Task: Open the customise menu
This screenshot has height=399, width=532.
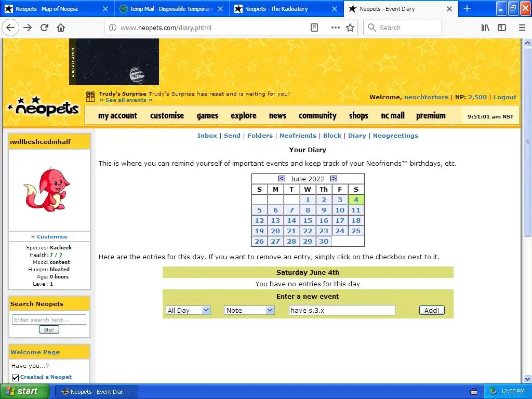Action: pos(167,116)
